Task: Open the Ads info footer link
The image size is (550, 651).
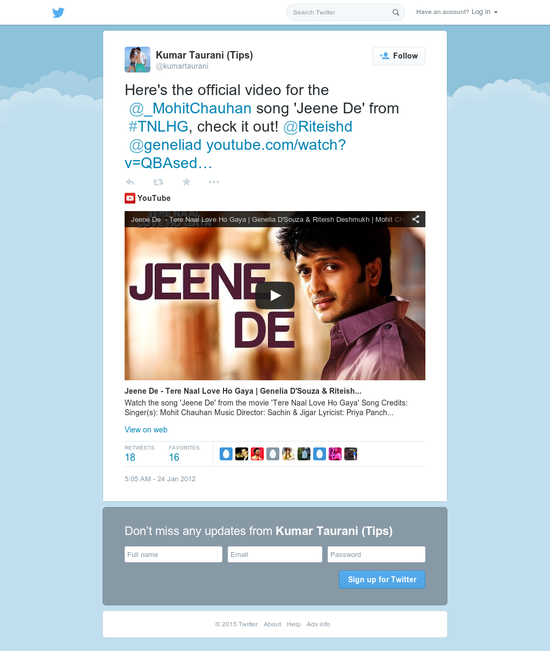Action: point(318,624)
